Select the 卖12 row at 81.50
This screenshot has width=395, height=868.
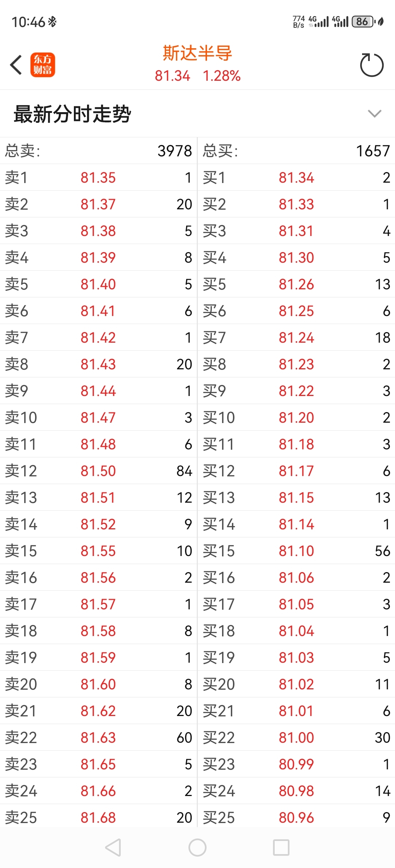click(x=98, y=471)
